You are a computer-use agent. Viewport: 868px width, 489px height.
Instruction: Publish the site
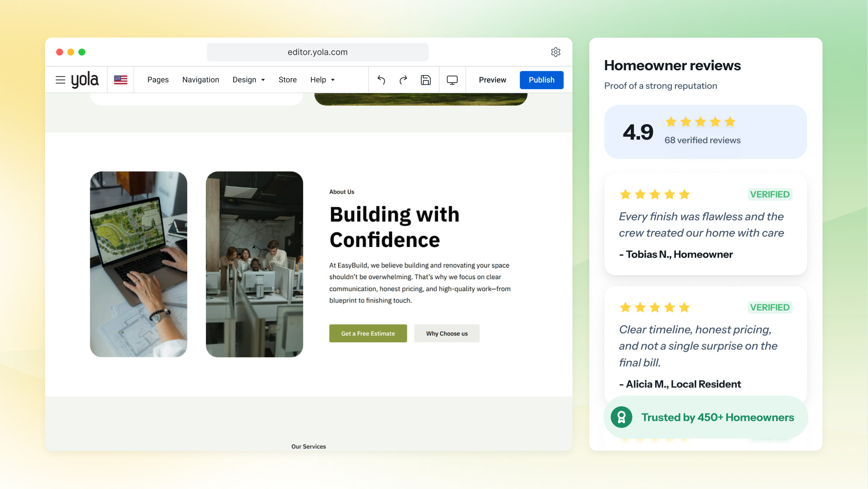coord(542,80)
